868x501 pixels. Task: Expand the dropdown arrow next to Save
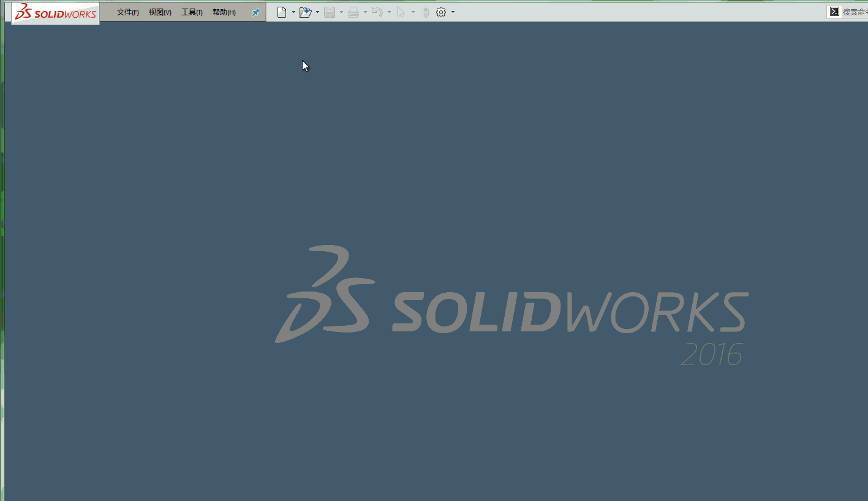tap(341, 12)
